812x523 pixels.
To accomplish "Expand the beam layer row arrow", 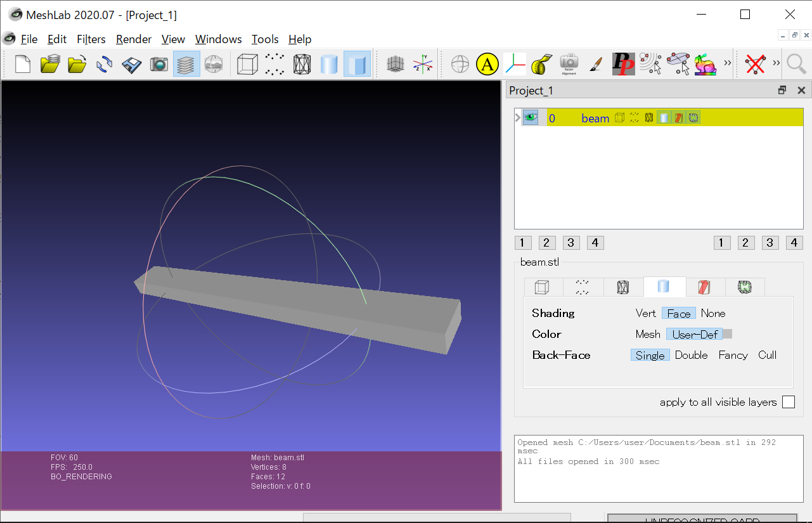I will [x=518, y=117].
